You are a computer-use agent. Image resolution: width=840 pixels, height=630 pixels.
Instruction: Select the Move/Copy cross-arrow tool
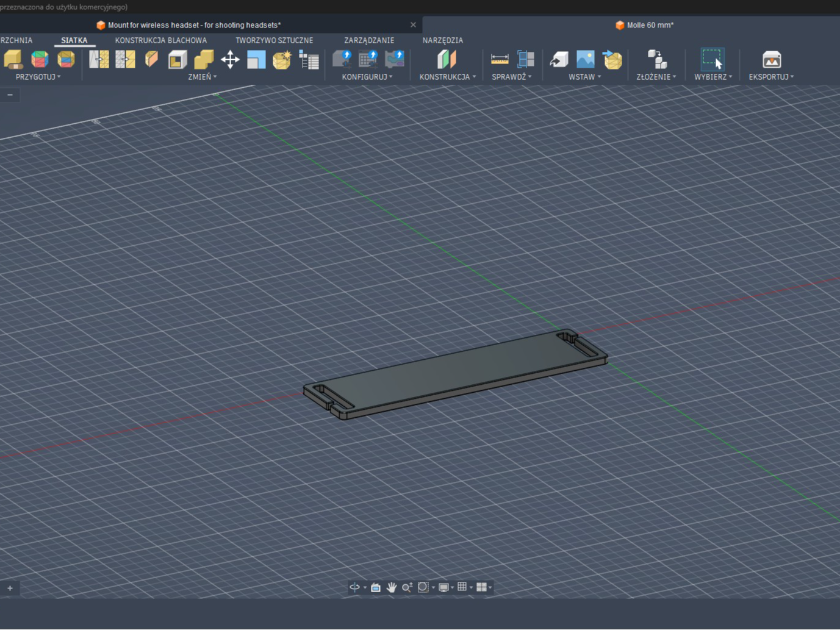coord(230,60)
